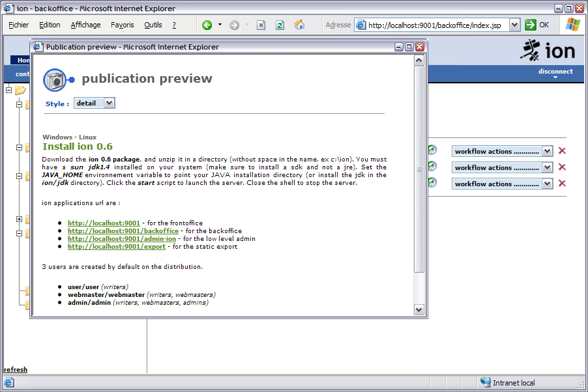
Task: Open the Affichage menu
Action: point(85,25)
